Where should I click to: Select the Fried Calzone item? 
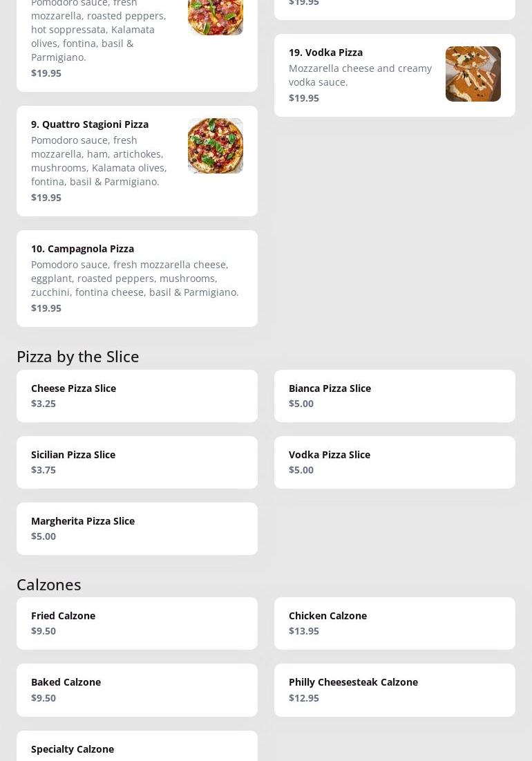137,623
